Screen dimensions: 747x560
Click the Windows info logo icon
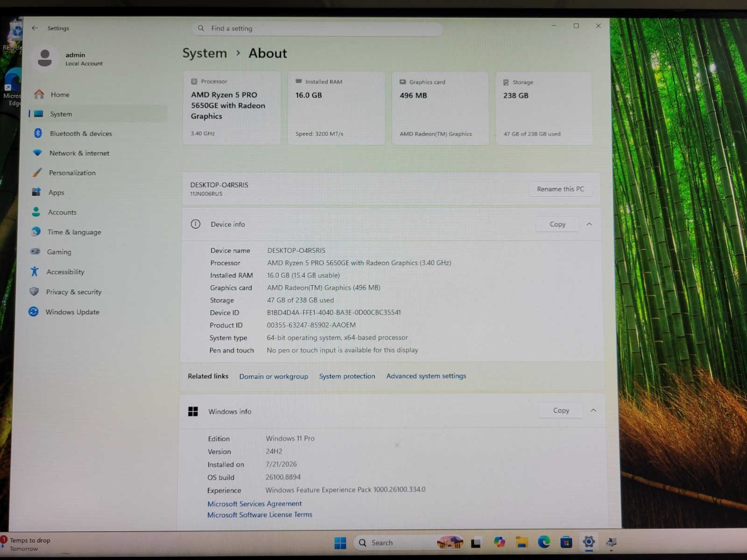click(x=193, y=411)
